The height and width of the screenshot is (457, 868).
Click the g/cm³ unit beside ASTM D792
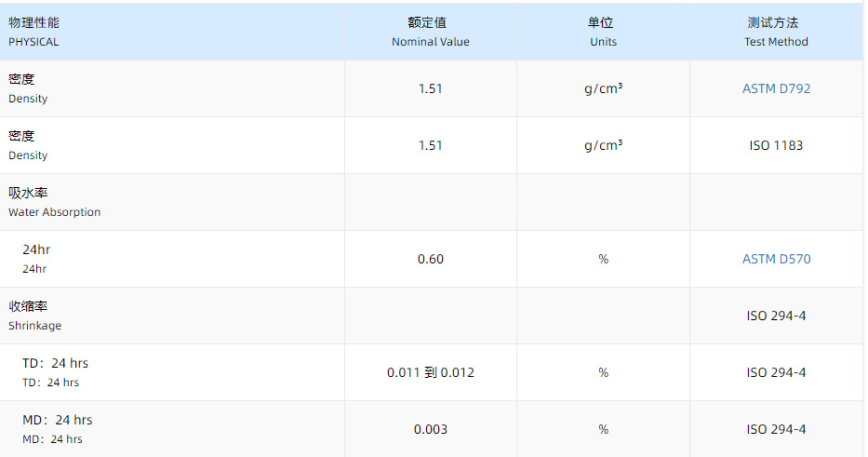point(603,88)
